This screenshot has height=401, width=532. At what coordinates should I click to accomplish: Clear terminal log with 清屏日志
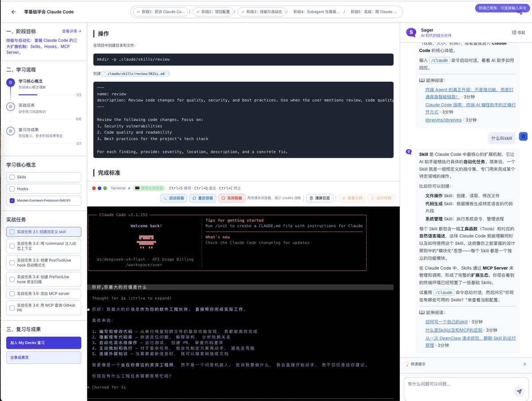pyautogui.click(x=320, y=198)
